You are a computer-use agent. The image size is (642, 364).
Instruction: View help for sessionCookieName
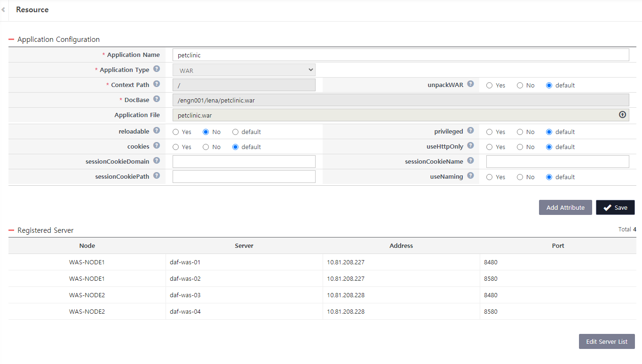[470, 160]
